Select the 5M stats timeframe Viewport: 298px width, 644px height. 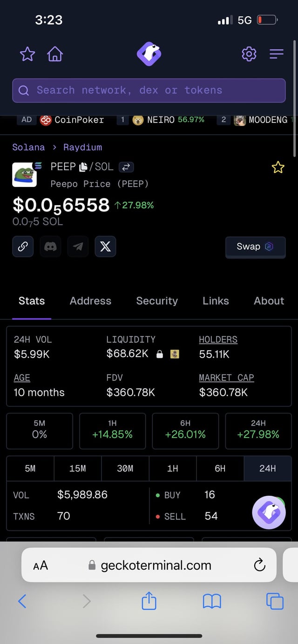click(x=30, y=468)
